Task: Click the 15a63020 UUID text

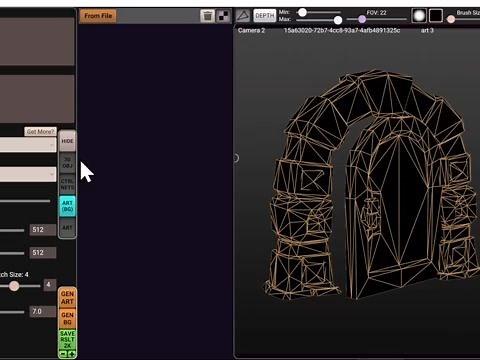Action: [x=342, y=30]
